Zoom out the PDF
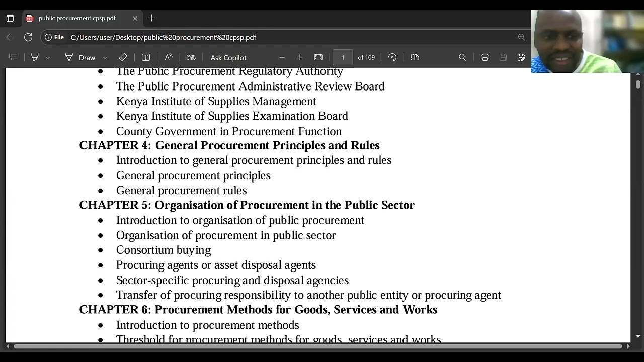 click(282, 57)
